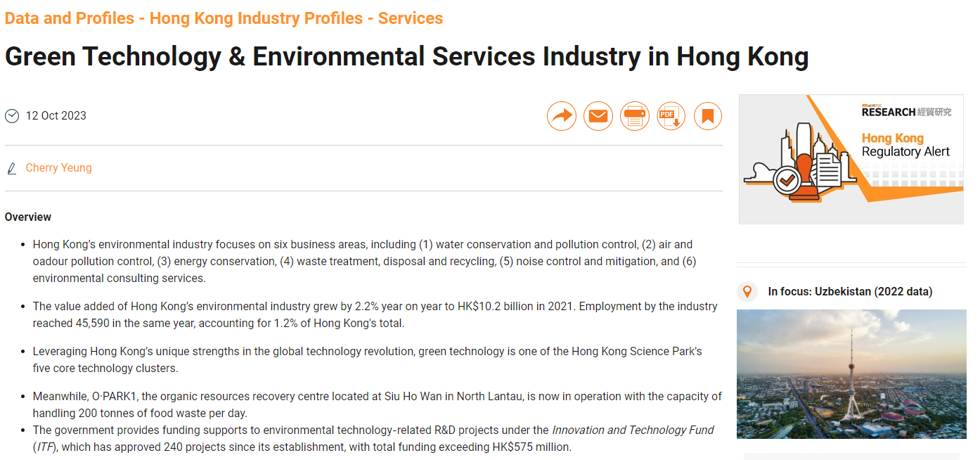Open author Cherry Yeung's page

pyautogui.click(x=58, y=168)
